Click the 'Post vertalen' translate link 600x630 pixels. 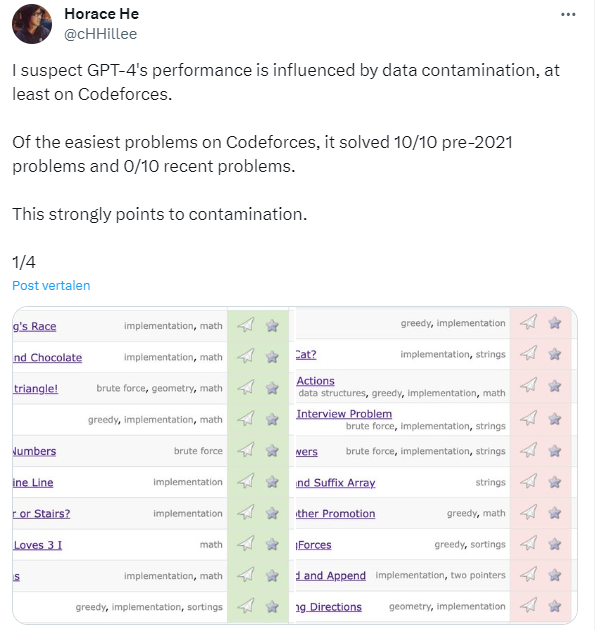[51, 285]
